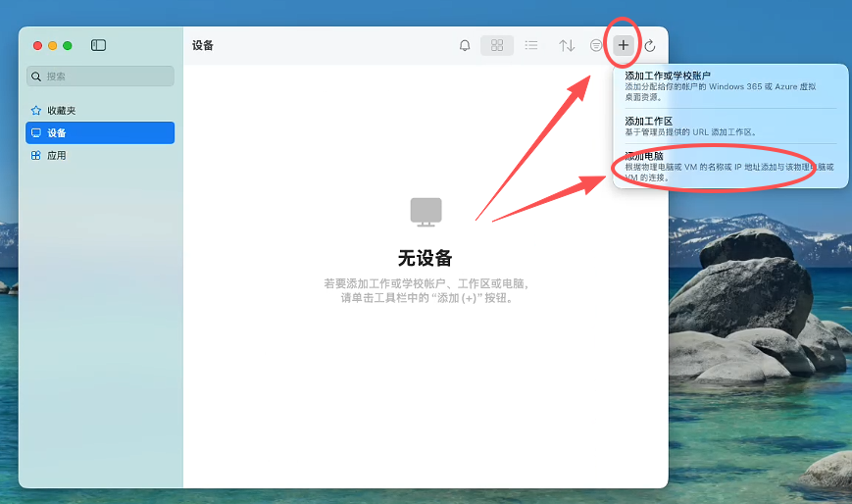852x504 pixels.
Task: Switch to list view layout
Action: (x=530, y=45)
